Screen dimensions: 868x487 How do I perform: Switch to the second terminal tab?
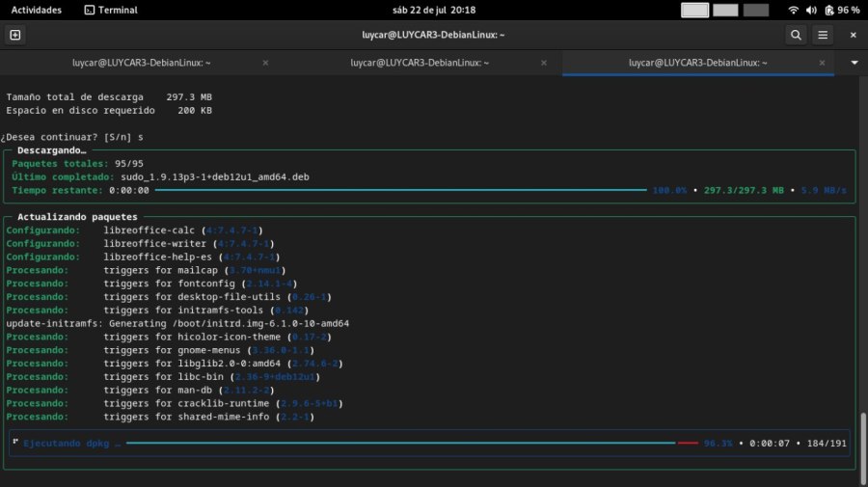420,63
